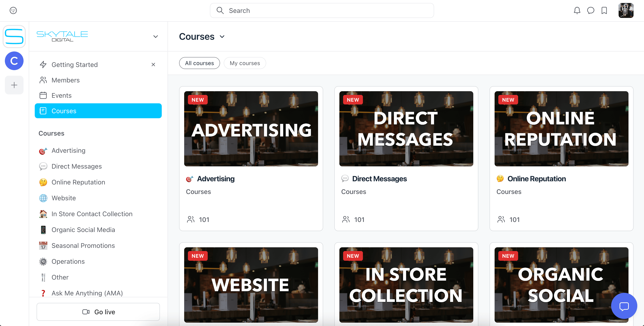
Task: Click the Members people icon
Action: click(x=43, y=80)
